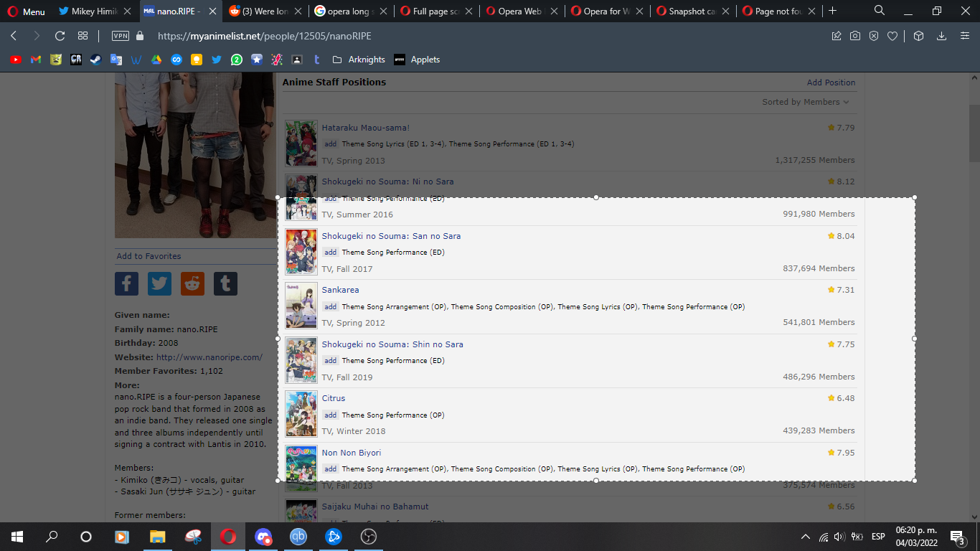The width and height of the screenshot is (980, 551).
Task: Click the ESP language indicator
Action: [x=878, y=537]
